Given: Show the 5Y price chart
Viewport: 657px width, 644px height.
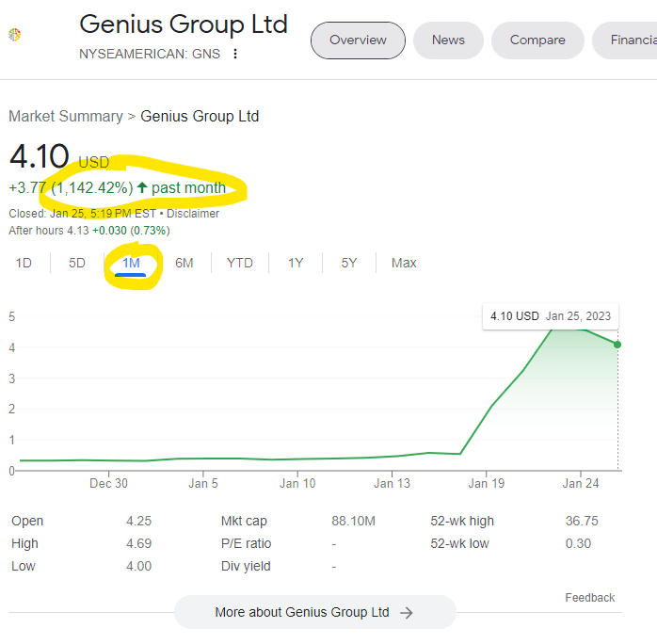Looking at the screenshot, I should pyautogui.click(x=349, y=263).
